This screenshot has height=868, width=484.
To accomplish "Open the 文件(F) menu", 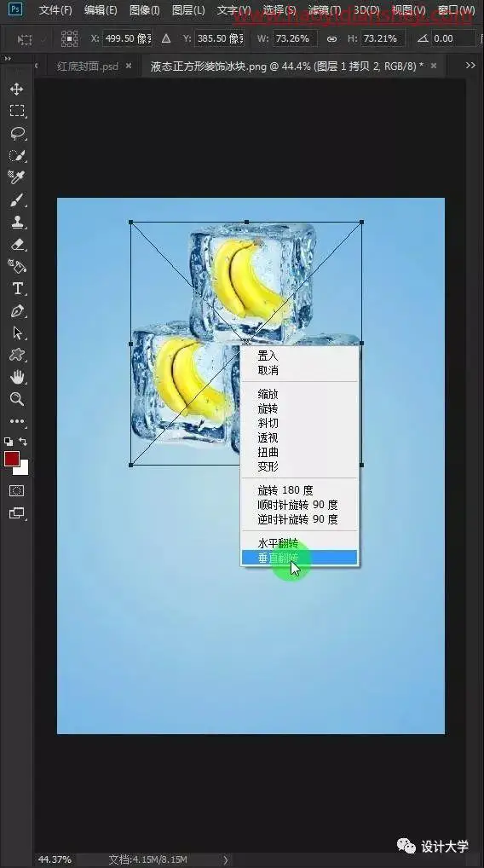I will tap(55, 10).
